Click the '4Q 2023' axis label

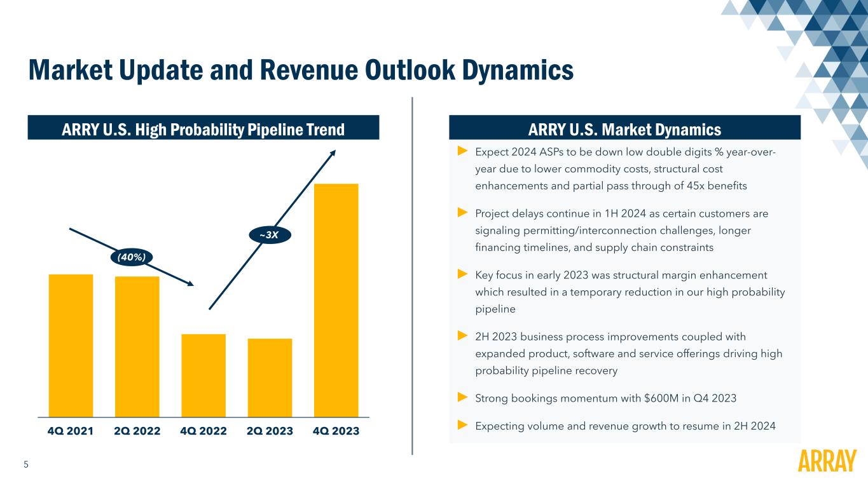click(336, 431)
